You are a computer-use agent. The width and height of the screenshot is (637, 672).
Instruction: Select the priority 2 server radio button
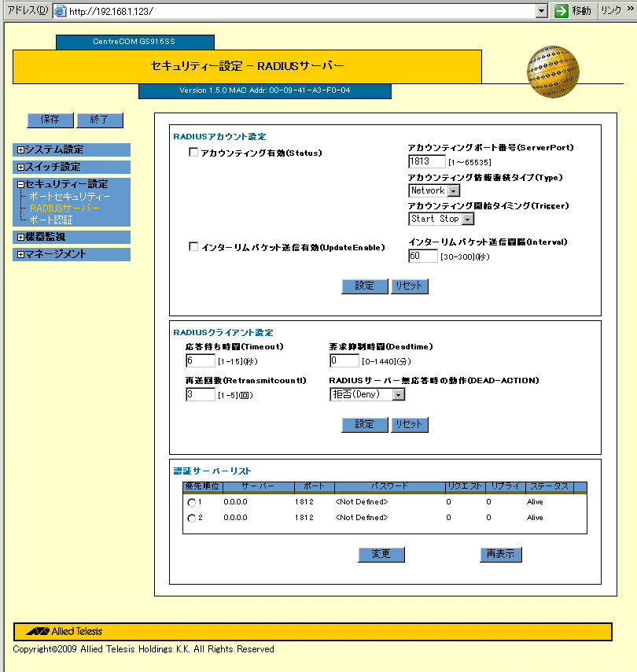tap(190, 518)
